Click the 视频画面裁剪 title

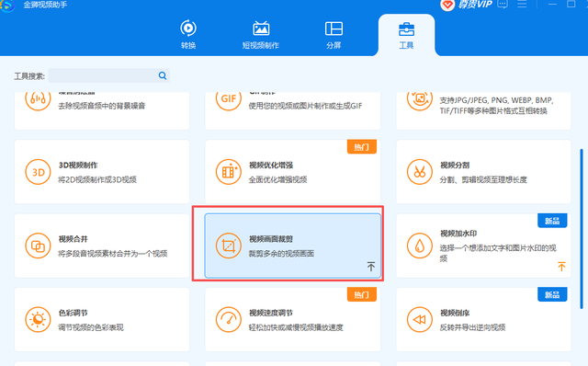click(x=271, y=239)
